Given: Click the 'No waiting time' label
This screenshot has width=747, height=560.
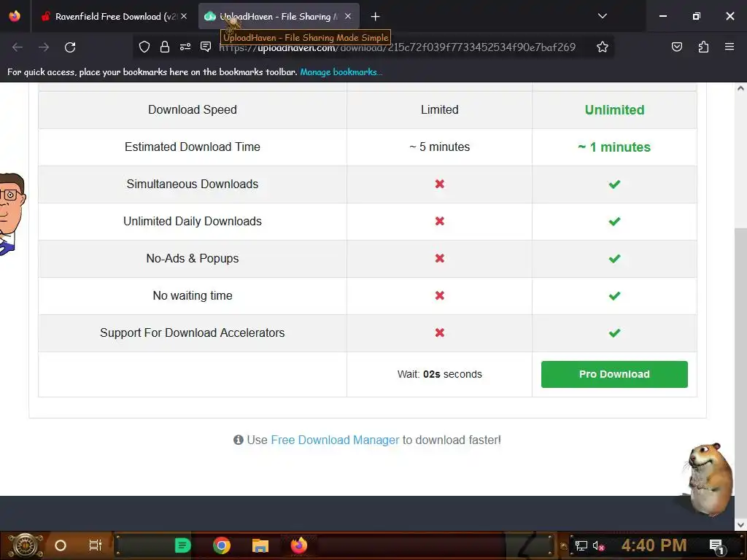Looking at the screenshot, I should [x=193, y=295].
